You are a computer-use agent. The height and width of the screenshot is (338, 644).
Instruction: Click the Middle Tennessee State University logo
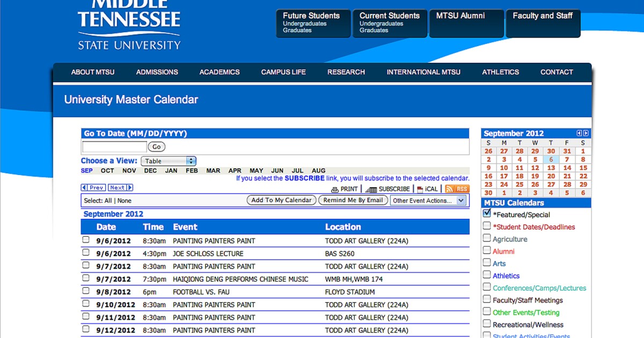point(129,27)
